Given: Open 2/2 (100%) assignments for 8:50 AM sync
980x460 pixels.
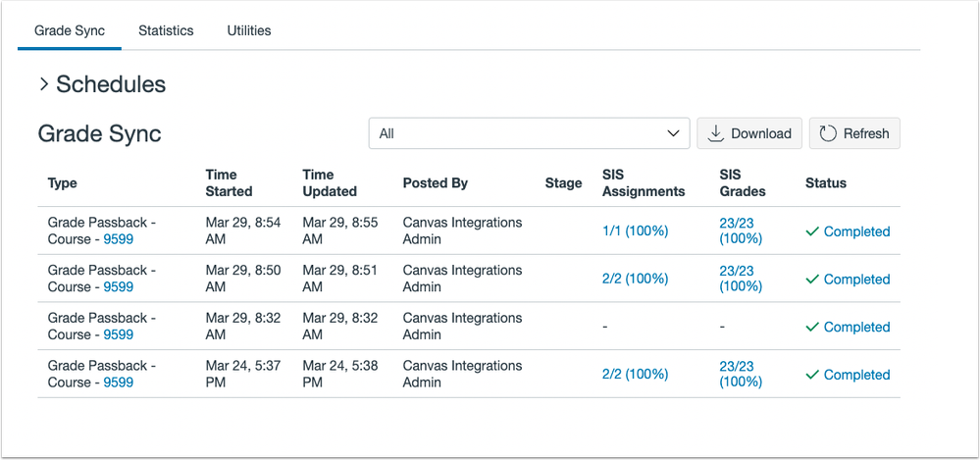Looking at the screenshot, I should 635,279.
